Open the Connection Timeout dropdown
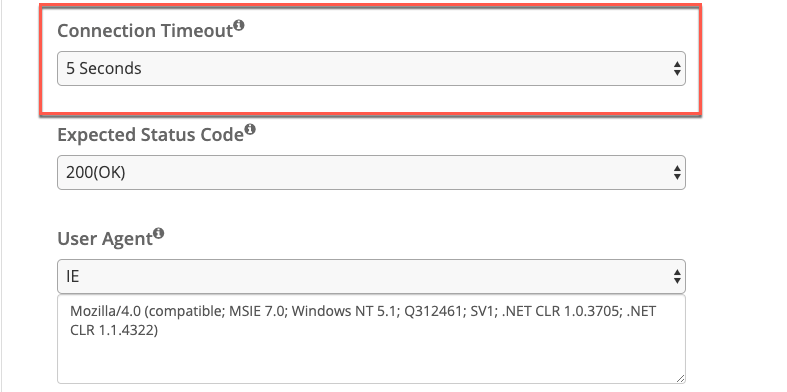The image size is (787, 392). coord(371,68)
